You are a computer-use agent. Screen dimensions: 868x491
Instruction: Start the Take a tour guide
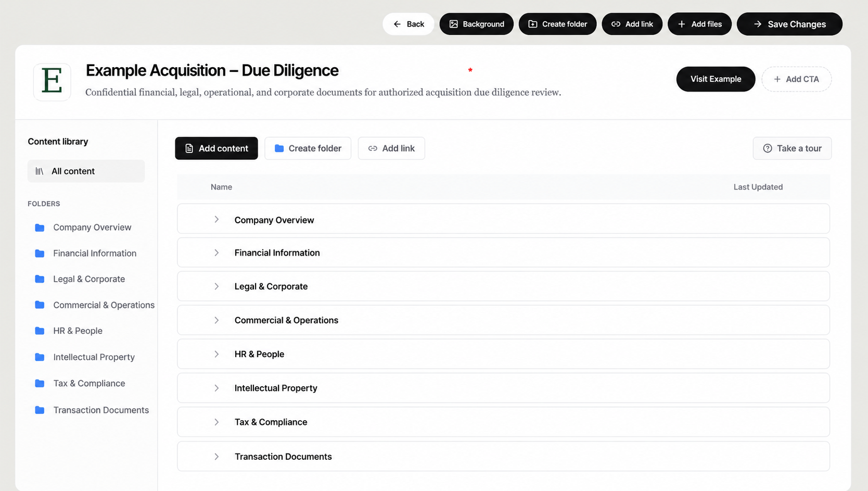tap(792, 148)
